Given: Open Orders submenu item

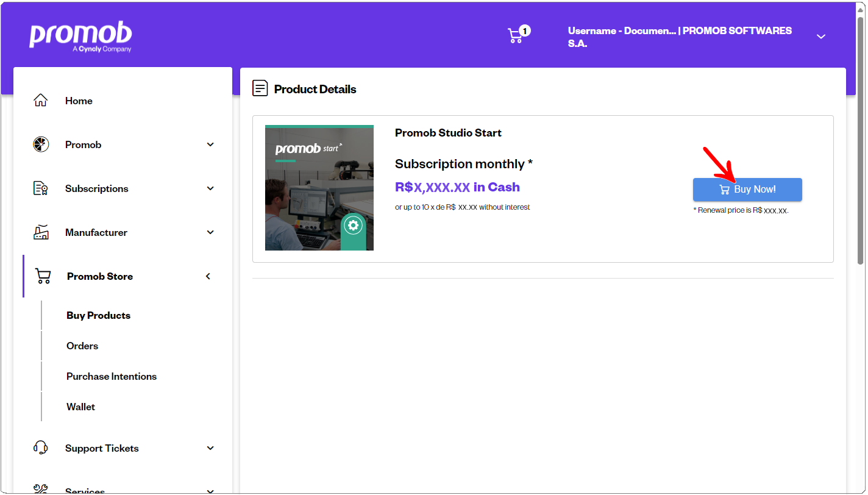Looking at the screenshot, I should point(82,346).
